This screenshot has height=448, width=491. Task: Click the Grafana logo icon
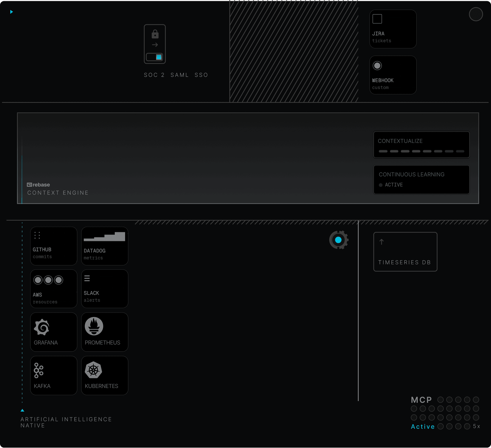click(42, 327)
